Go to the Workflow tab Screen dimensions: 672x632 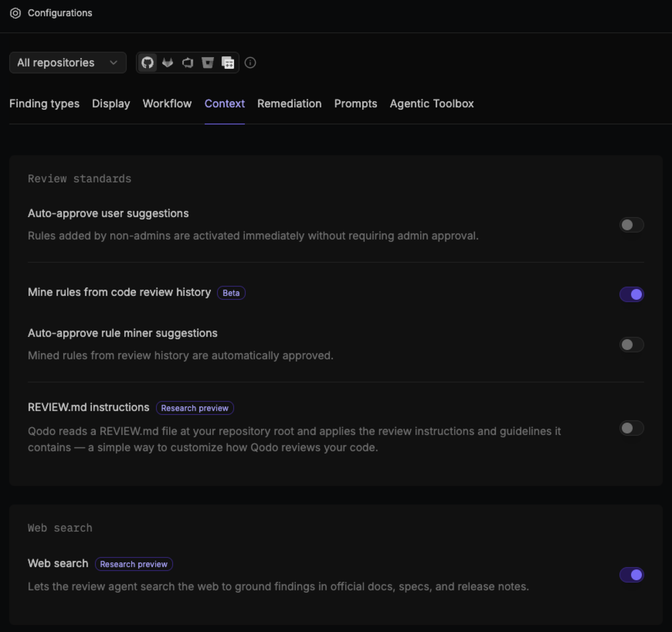(167, 104)
